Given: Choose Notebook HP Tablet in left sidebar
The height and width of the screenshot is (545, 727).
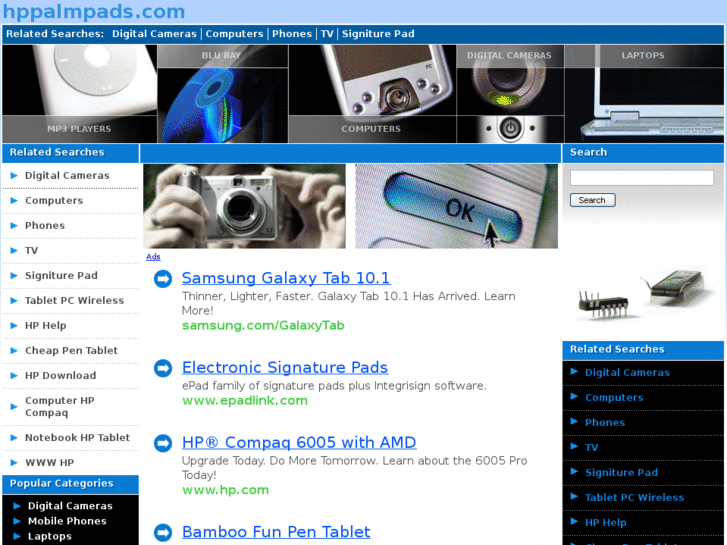Looking at the screenshot, I should pos(77,438).
